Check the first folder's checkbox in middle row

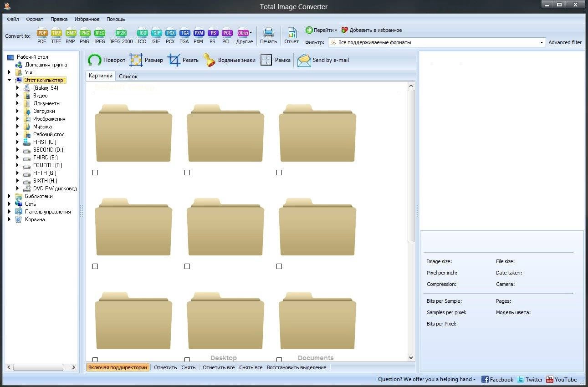click(x=95, y=266)
